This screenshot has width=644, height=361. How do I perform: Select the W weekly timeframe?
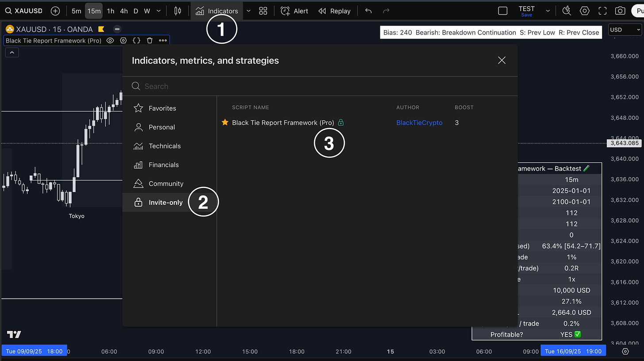tap(147, 11)
